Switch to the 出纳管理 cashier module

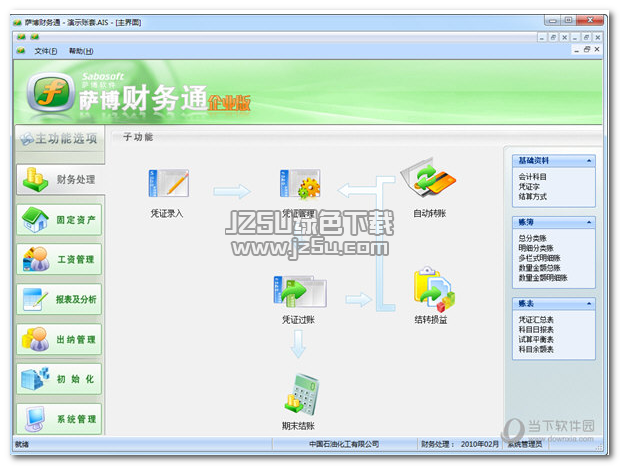59,339
